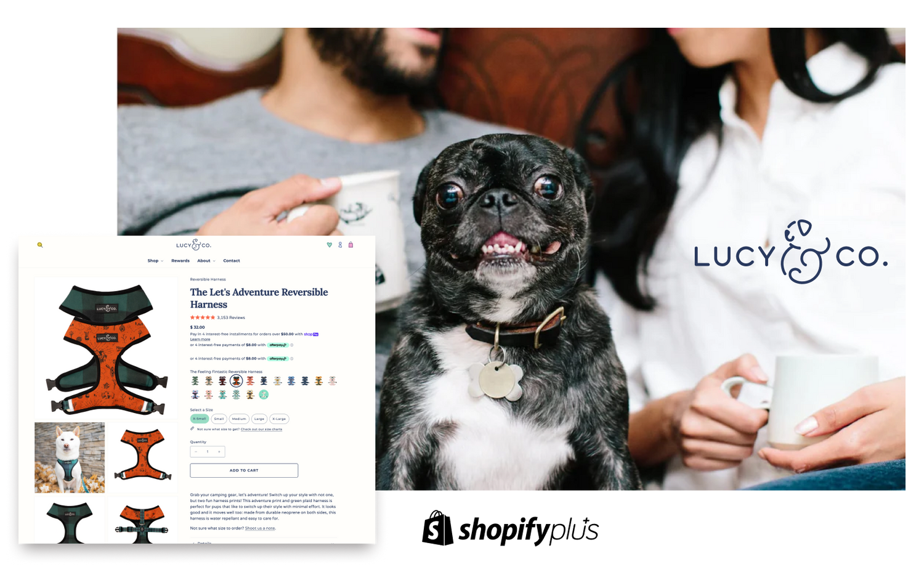This screenshot has height=569, width=924.
Task: Click the Reversible Harness category label
Action: pyautogui.click(x=208, y=279)
